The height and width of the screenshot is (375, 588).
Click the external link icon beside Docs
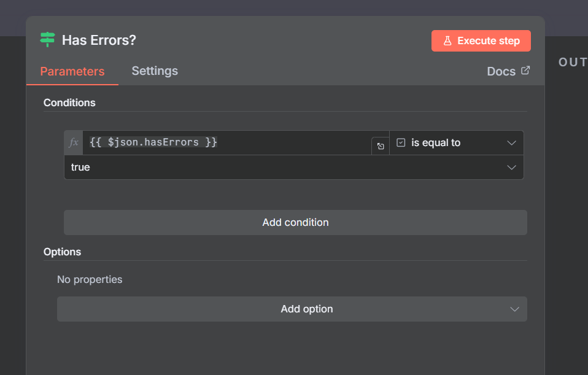pos(525,71)
